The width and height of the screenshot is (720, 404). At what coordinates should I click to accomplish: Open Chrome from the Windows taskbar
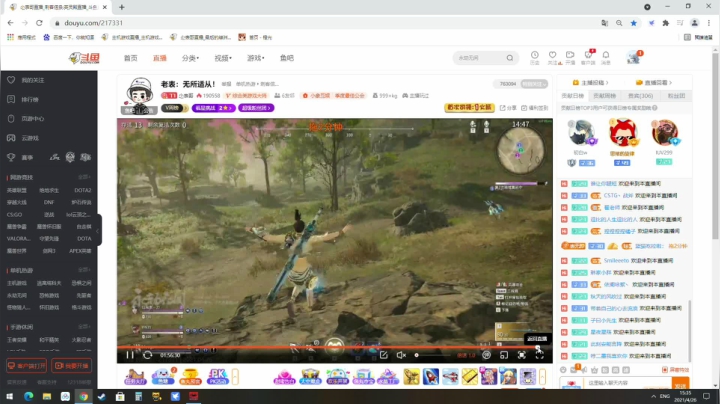pyautogui.click(x=84, y=396)
